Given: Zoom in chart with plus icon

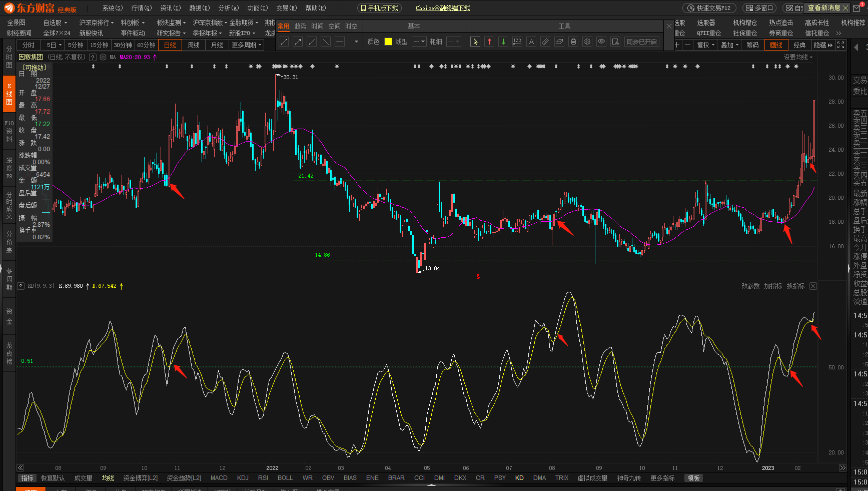Looking at the screenshot, I should [x=677, y=45].
